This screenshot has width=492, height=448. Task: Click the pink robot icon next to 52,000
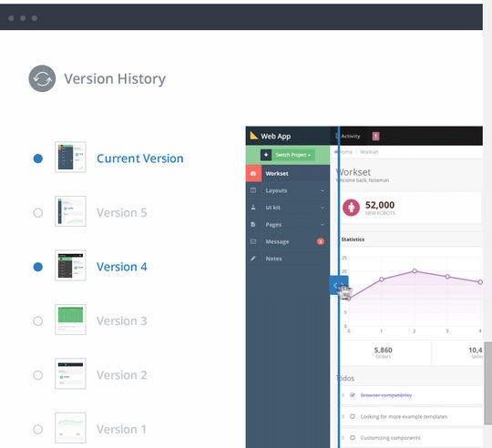tap(351, 208)
